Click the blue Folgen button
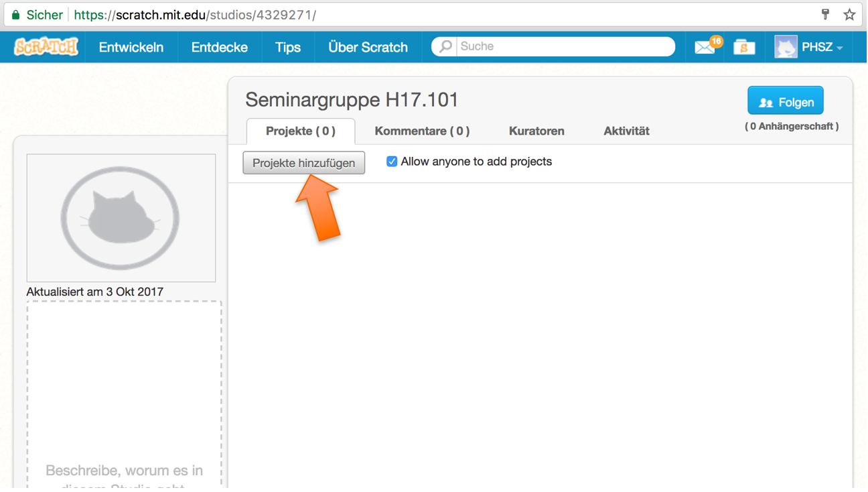 (786, 102)
